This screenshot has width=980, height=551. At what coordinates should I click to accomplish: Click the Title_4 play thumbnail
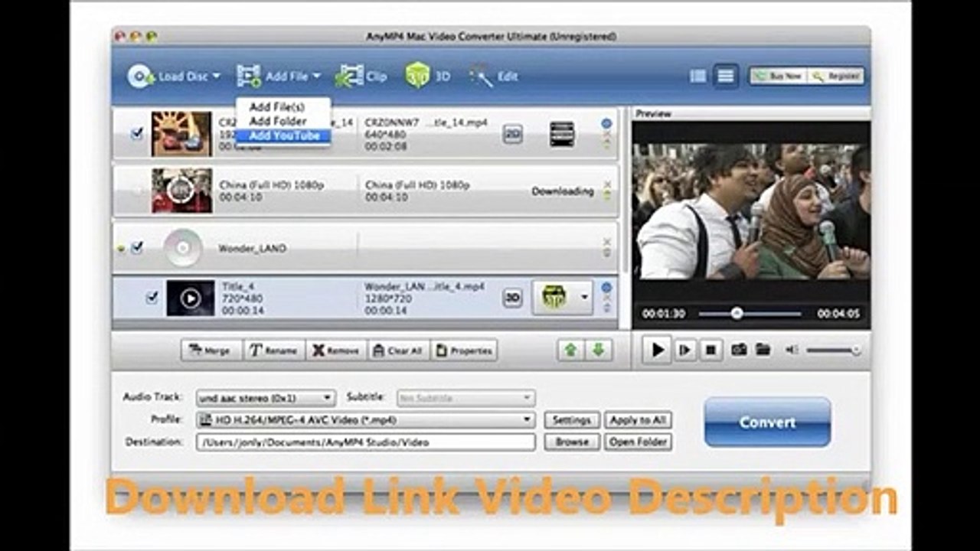tap(191, 298)
